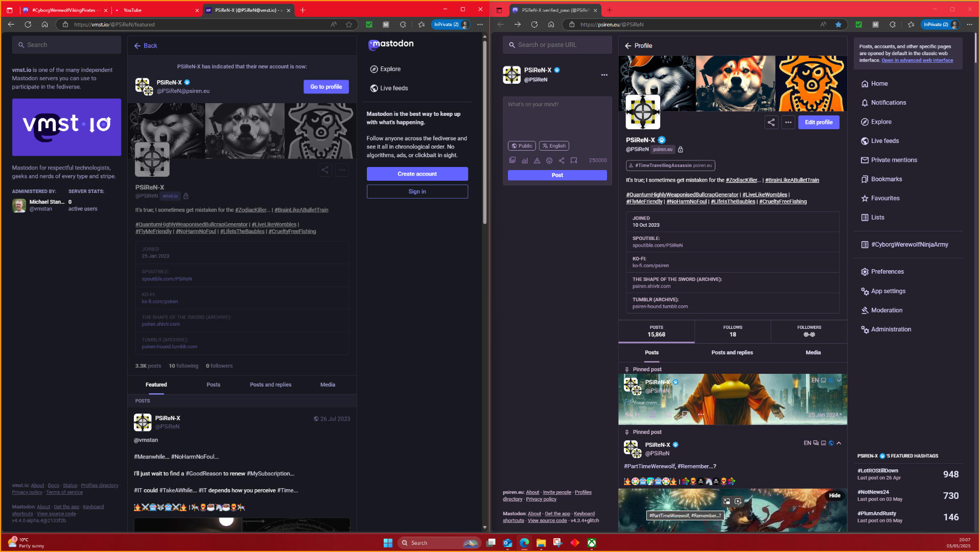Switch to the YouTube browser tab
This screenshot has width=980, height=552.
click(x=156, y=10)
